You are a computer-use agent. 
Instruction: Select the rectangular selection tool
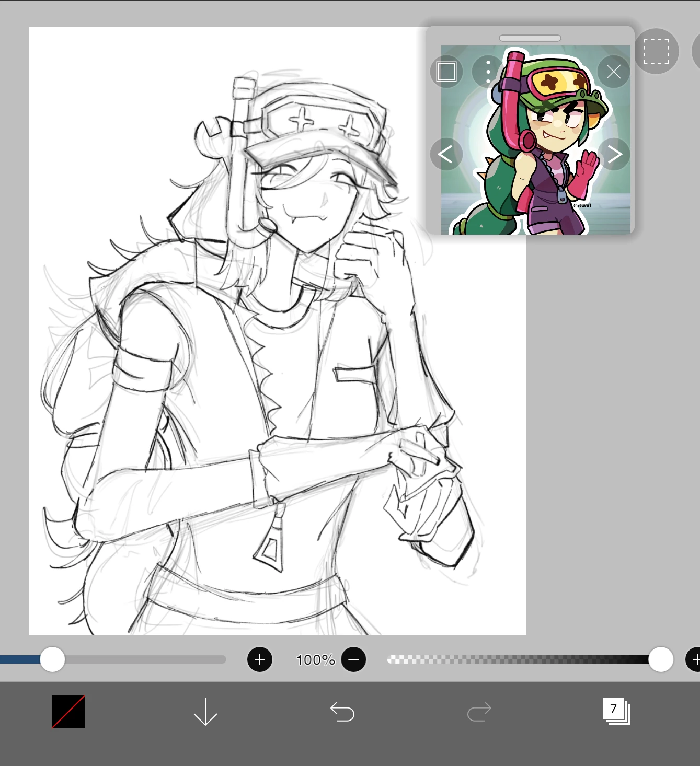(x=656, y=51)
